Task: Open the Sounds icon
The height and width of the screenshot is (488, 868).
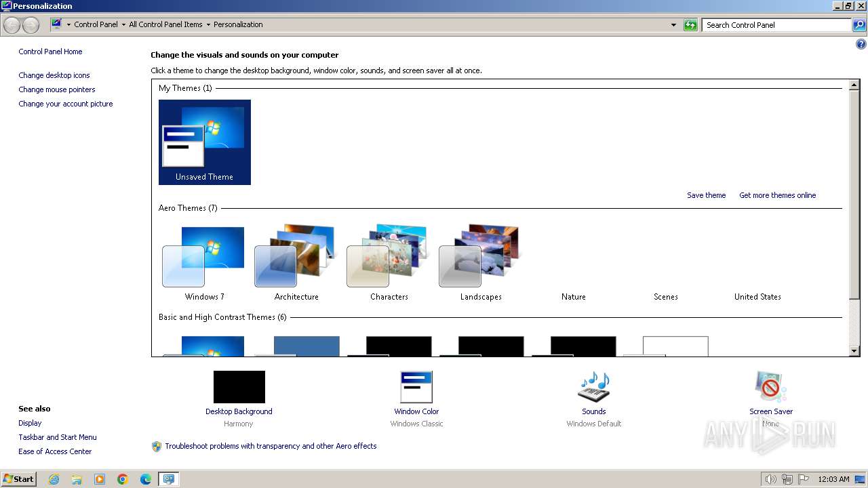Action: tap(593, 387)
